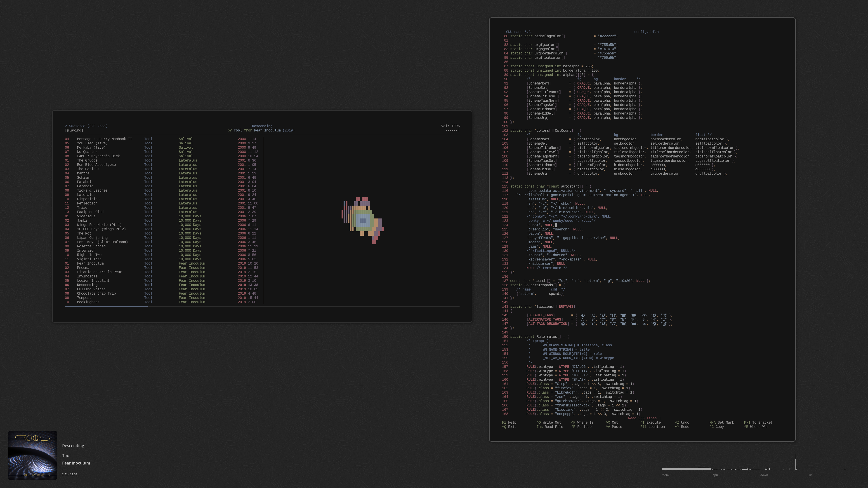Click the M-] To Bracket shortcut in nano
868x488 pixels.
click(x=758, y=422)
